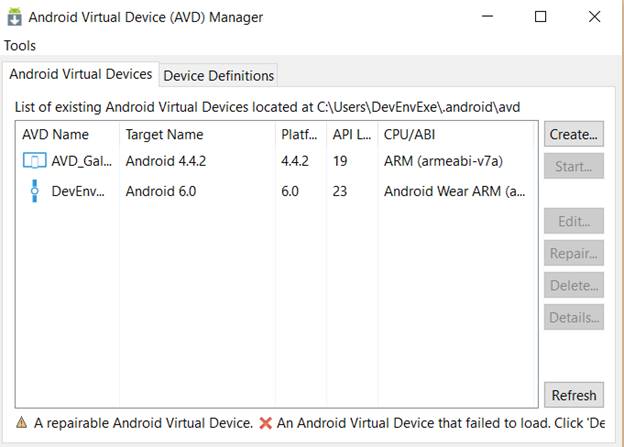The width and height of the screenshot is (624, 447).
Task: Switch to the Device Definitions tab
Action: (218, 75)
